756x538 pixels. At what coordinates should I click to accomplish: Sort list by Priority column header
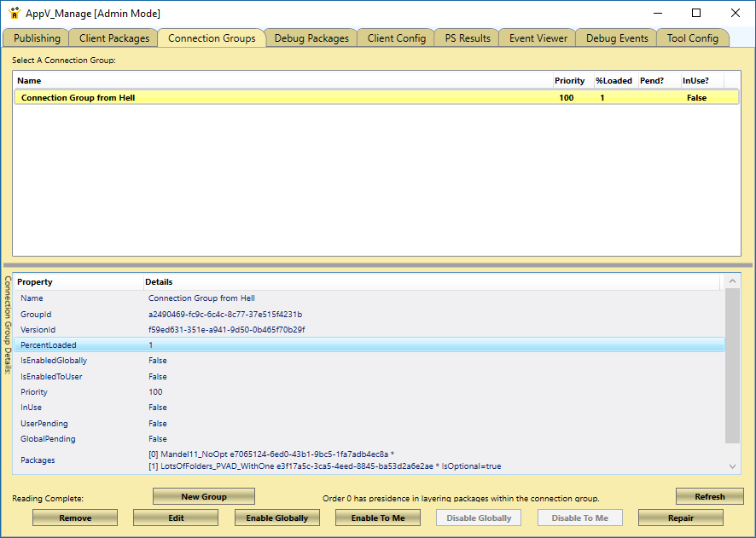point(573,80)
